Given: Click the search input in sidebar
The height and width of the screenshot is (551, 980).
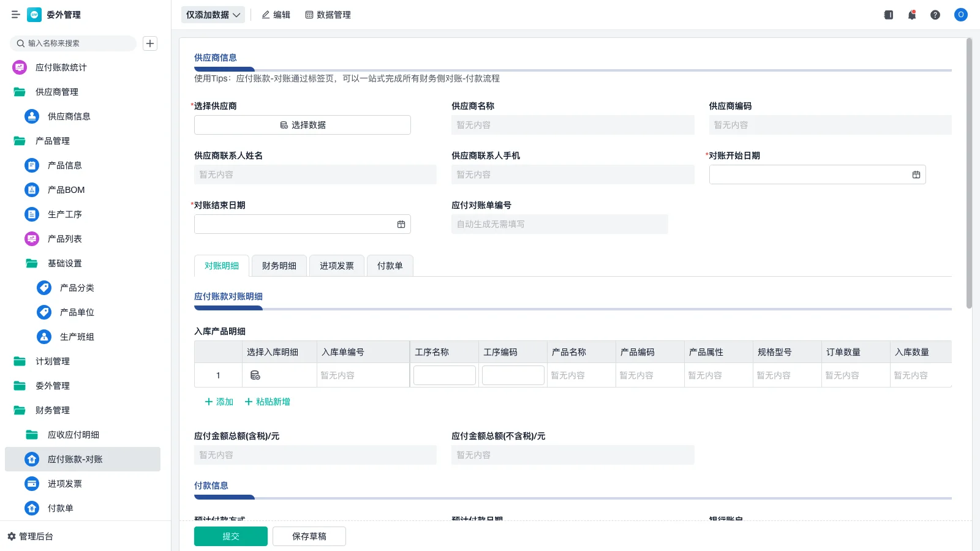Looking at the screenshot, I should pyautogui.click(x=73, y=43).
